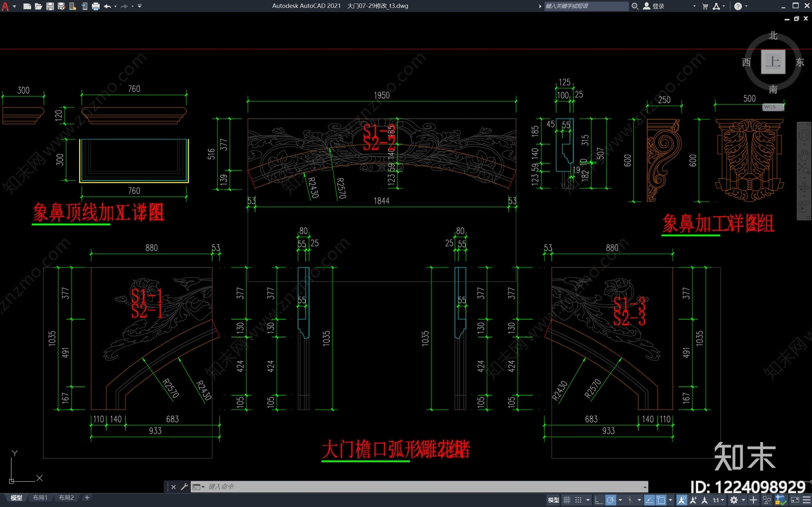Open a file with the Open folder icon

click(x=39, y=6)
